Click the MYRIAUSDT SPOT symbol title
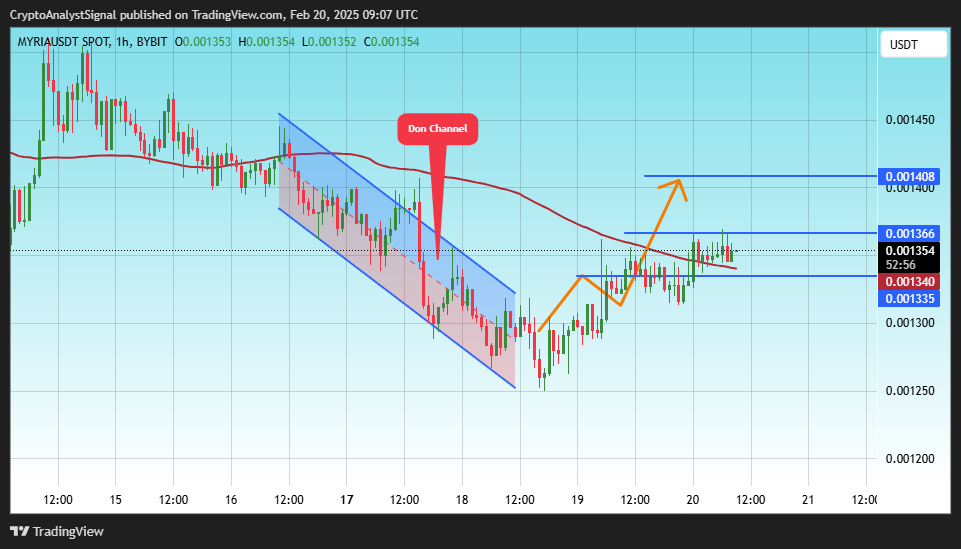The height and width of the screenshot is (549, 961). pyautogui.click(x=64, y=42)
